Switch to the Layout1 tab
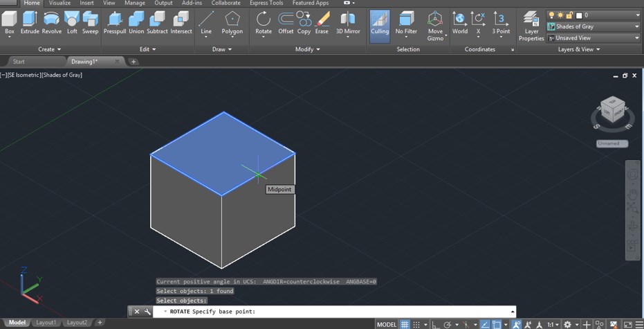 (x=46, y=323)
